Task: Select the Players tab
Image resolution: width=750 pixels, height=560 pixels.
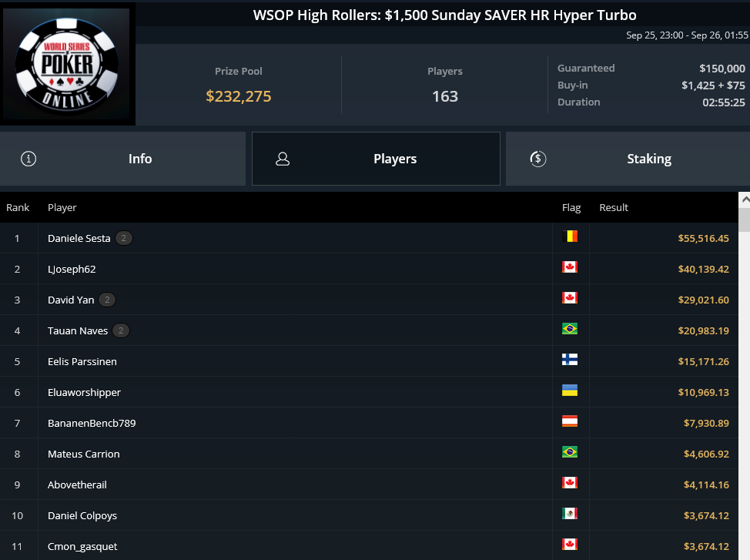Action: [x=376, y=159]
